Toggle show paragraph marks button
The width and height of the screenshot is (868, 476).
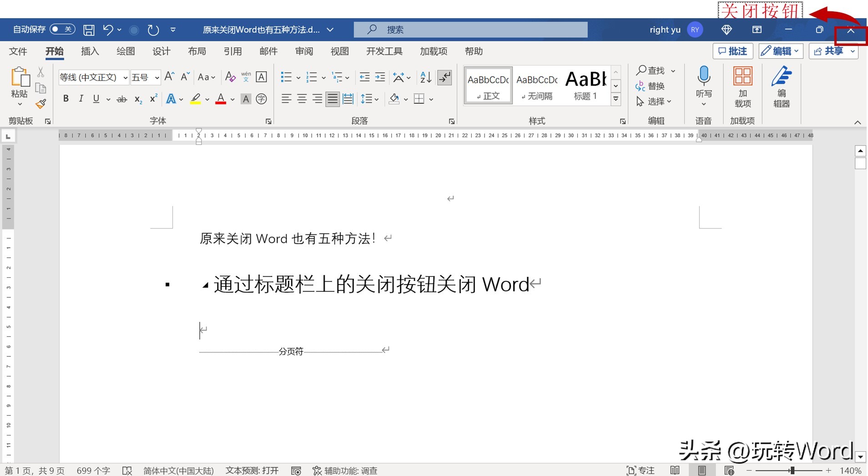(x=444, y=77)
